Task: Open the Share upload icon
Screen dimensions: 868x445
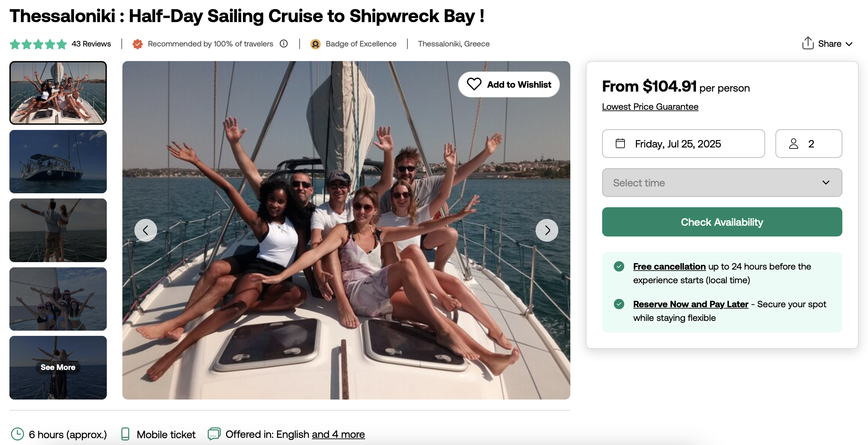Action: pos(808,43)
